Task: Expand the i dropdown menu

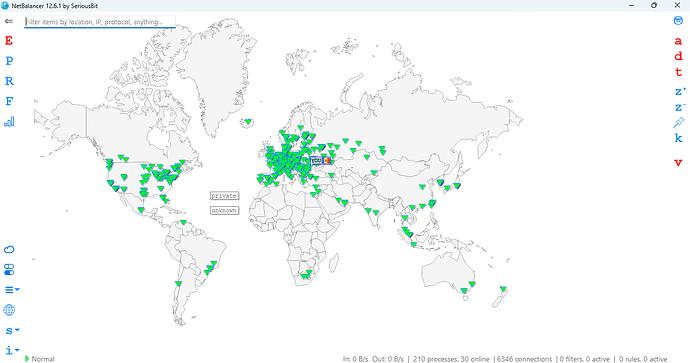Action: 12,350
